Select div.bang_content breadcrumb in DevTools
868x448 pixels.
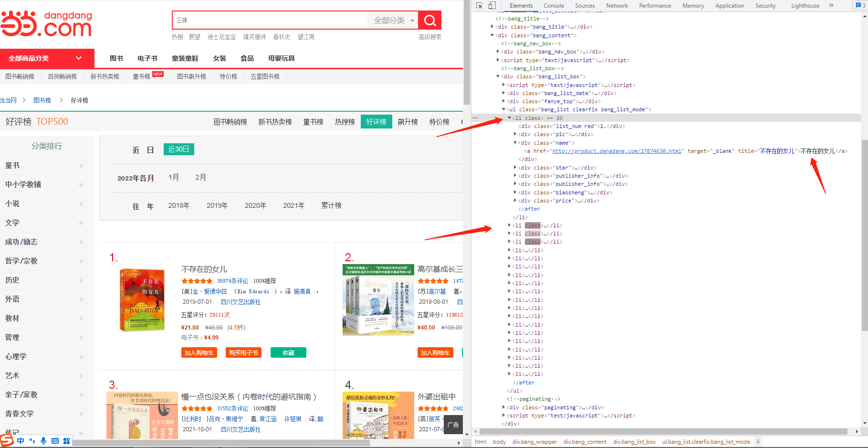(x=585, y=442)
